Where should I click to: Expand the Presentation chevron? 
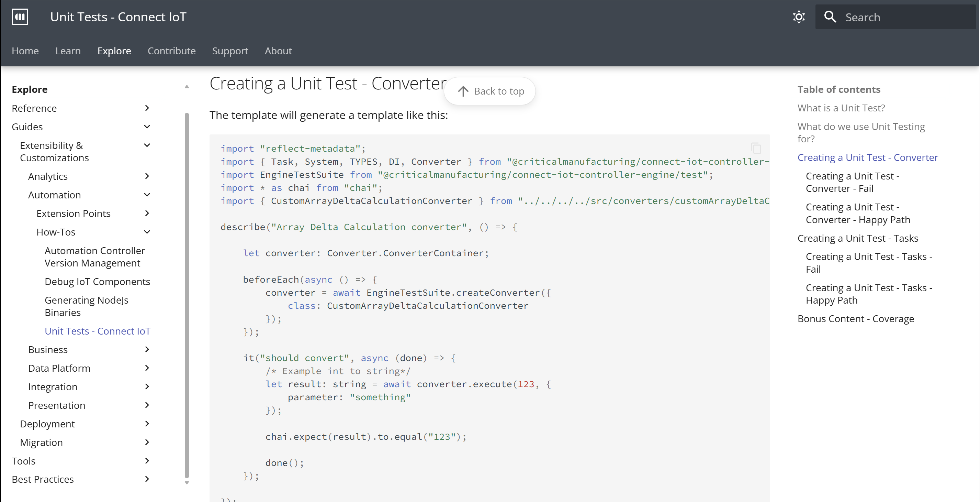coord(147,405)
